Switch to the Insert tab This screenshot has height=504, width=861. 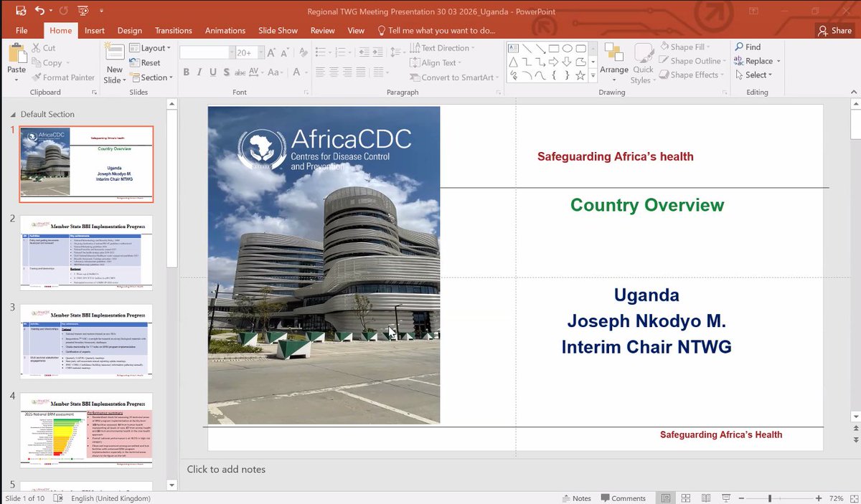click(x=95, y=31)
